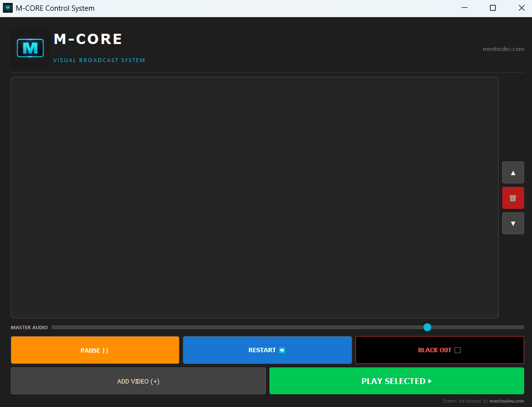
Task: Minimize the M-CORE Control System window
Action: (x=465, y=8)
